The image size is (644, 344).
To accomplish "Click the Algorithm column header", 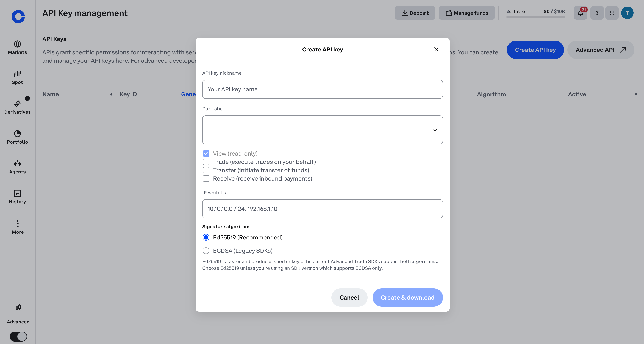I will pyautogui.click(x=491, y=94).
